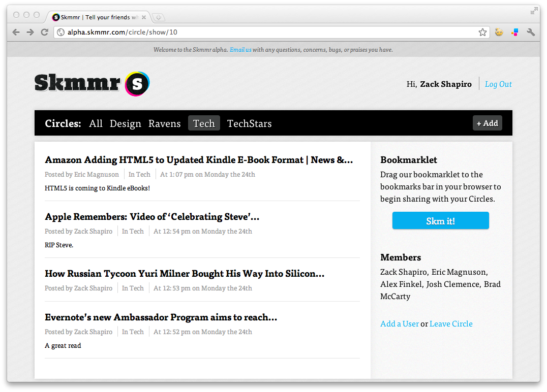
Task: Open the Russian Tycoon Yuri Milner article
Action: click(185, 274)
